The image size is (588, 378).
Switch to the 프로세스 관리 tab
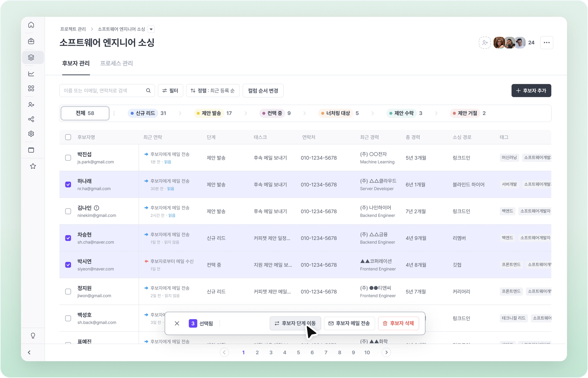[116, 63]
